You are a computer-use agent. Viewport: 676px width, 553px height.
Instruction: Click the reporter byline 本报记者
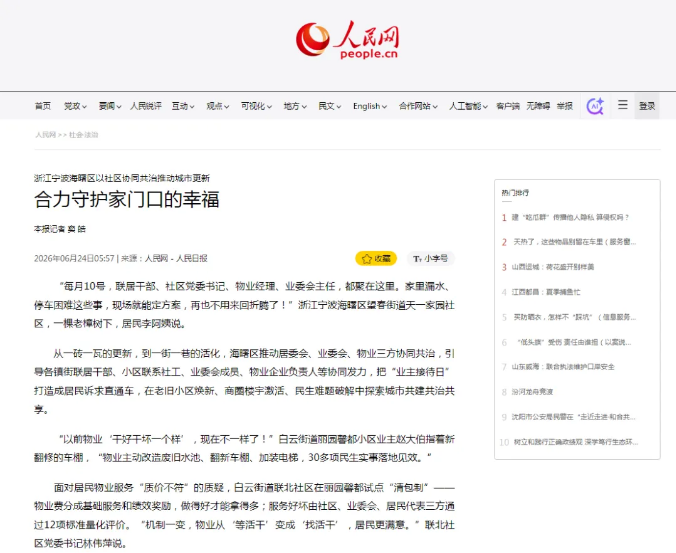pyautogui.click(x=60, y=229)
